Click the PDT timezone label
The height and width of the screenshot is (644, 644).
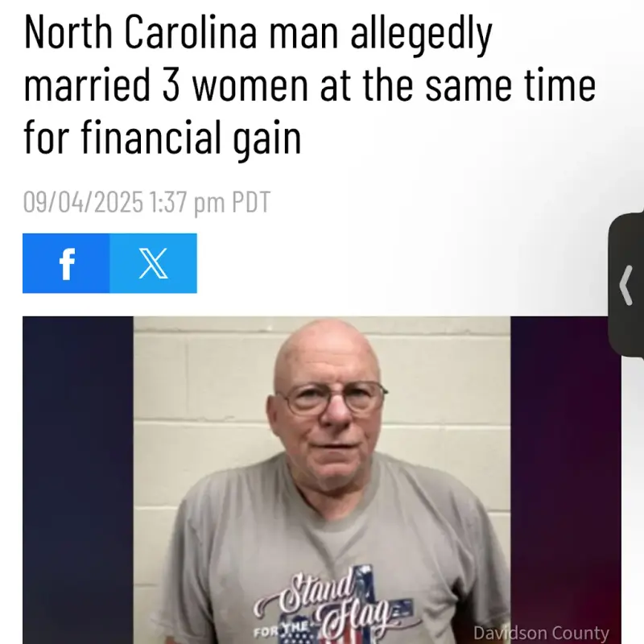(x=251, y=202)
